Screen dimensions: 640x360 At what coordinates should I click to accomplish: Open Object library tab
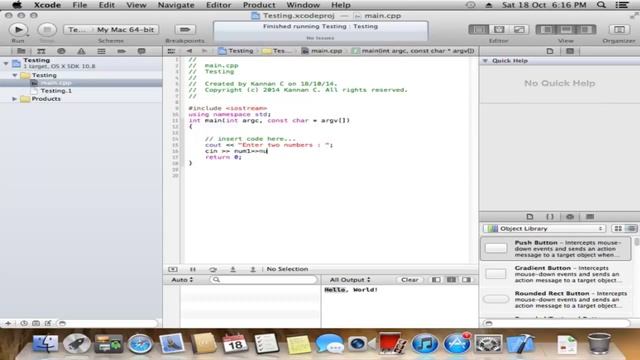570,217
